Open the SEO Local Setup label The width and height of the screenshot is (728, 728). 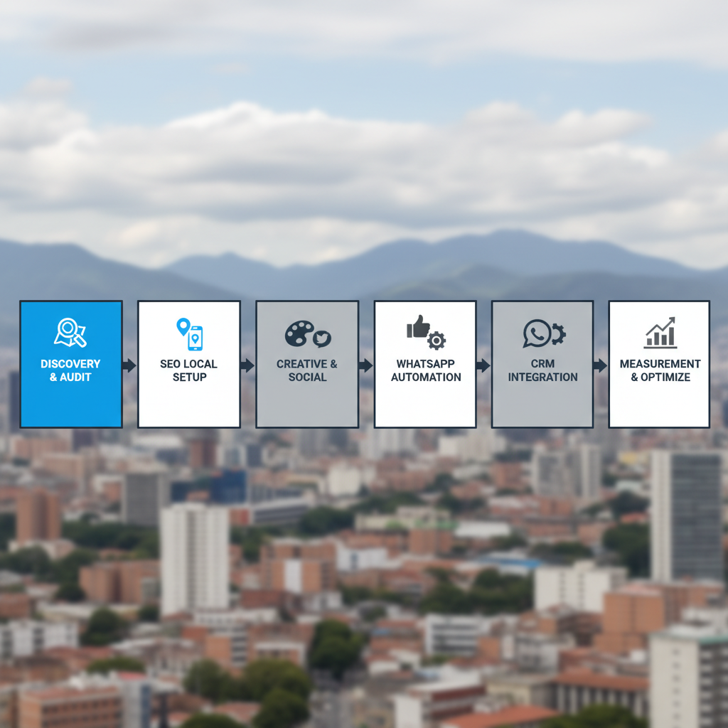click(188, 370)
